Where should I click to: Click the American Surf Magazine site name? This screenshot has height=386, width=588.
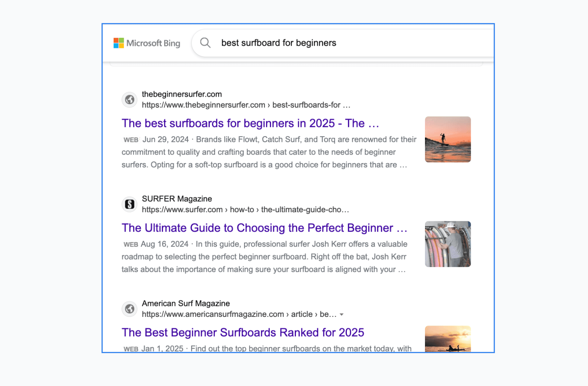(x=186, y=304)
